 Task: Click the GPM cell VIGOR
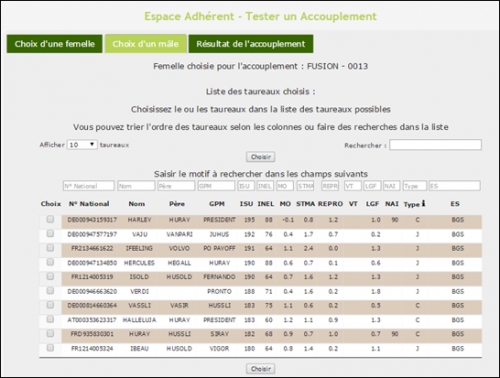219,349
